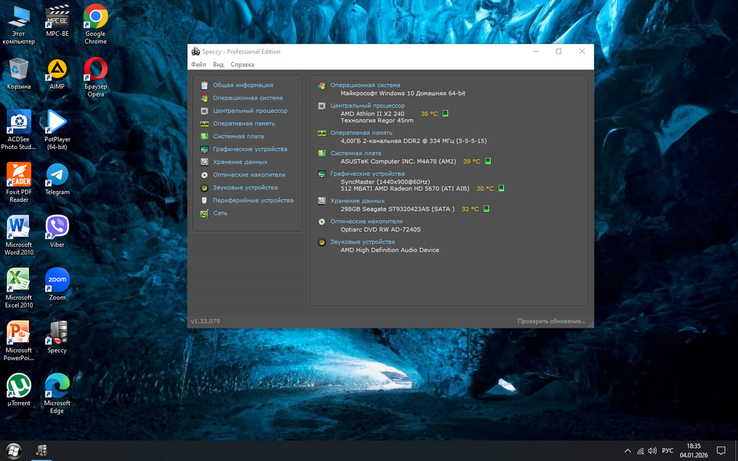The image size is (738, 461).
Task: Select Speccy desktop shortcut
Action: [x=57, y=337]
